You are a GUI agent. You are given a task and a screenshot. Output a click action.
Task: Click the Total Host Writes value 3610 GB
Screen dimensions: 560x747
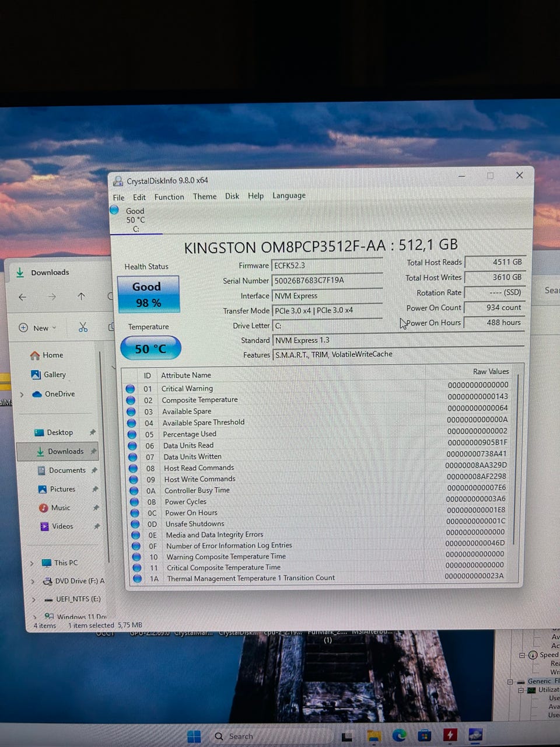tap(495, 277)
